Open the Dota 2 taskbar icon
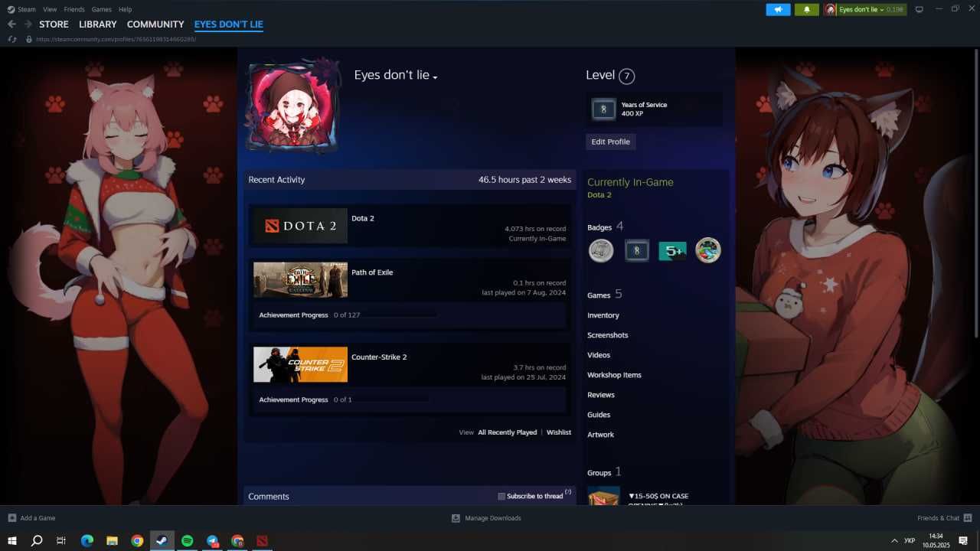 pyautogui.click(x=263, y=540)
